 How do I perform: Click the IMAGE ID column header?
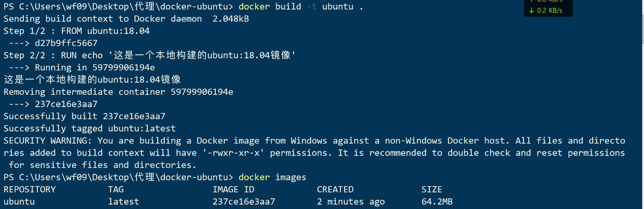point(233,190)
